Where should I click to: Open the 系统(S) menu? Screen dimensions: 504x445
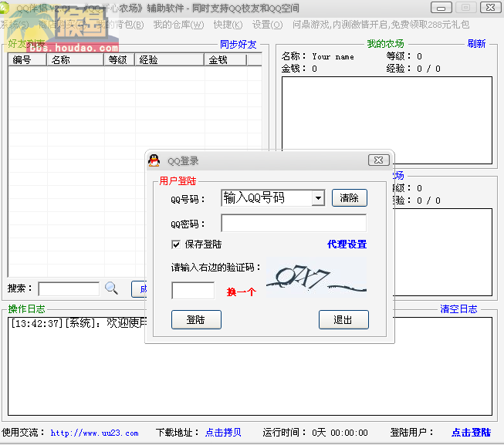click(15, 25)
